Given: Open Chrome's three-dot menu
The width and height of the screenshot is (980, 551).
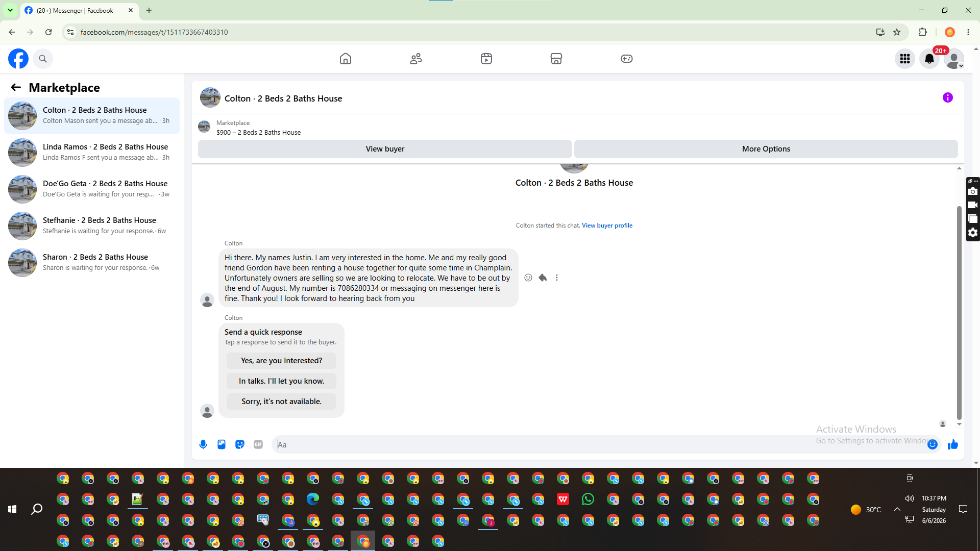Looking at the screenshot, I should coord(968,32).
